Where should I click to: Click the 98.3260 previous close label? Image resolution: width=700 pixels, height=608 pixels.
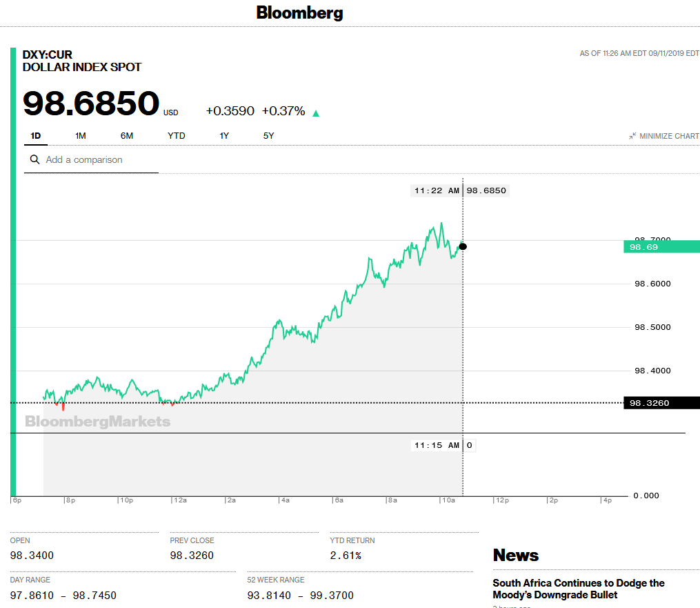point(661,403)
